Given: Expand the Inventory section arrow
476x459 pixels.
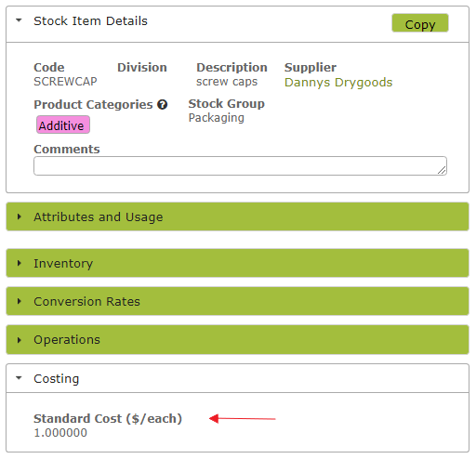Looking at the screenshot, I should pyautogui.click(x=20, y=263).
